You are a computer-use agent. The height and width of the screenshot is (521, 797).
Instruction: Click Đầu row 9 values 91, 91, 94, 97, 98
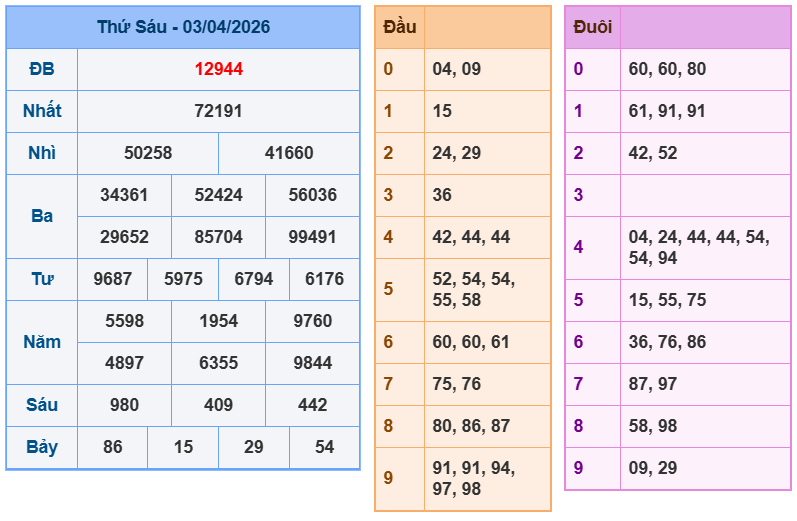pos(474,479)
